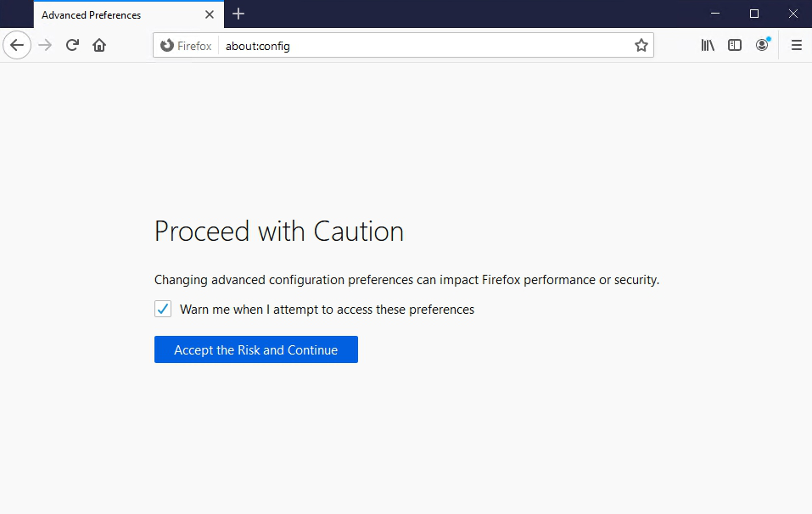The width and height of the screenshot is (812, 514).
Task: Minimize the Firefox window
Action: (715, 14)
